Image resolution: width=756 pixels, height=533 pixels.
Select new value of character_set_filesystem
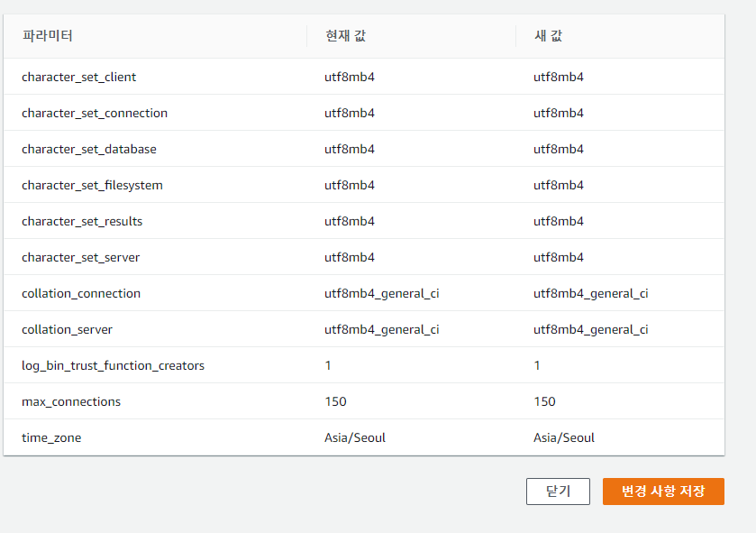559,185
